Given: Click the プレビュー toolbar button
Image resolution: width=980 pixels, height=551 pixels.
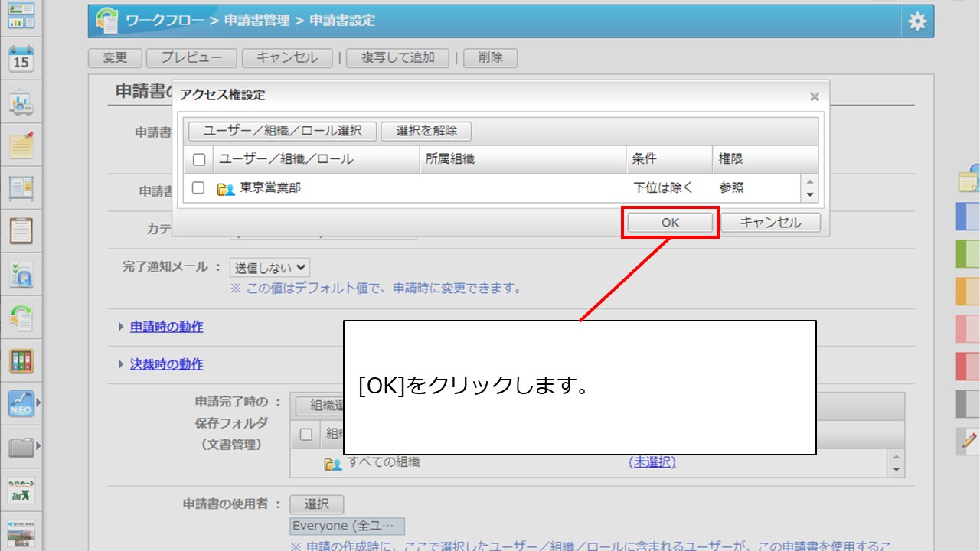Looking at the screenshot, I should [191, 57].
